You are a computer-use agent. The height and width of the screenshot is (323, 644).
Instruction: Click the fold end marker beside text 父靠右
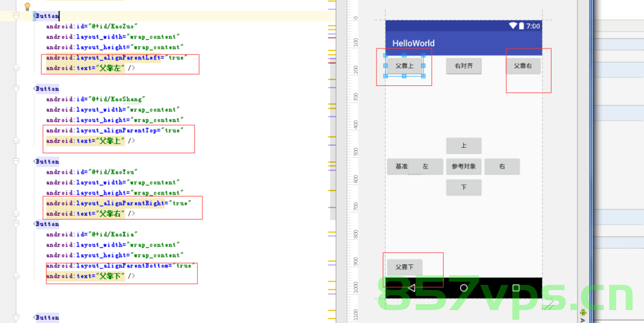pyautogui.click(x=16, y=213)
